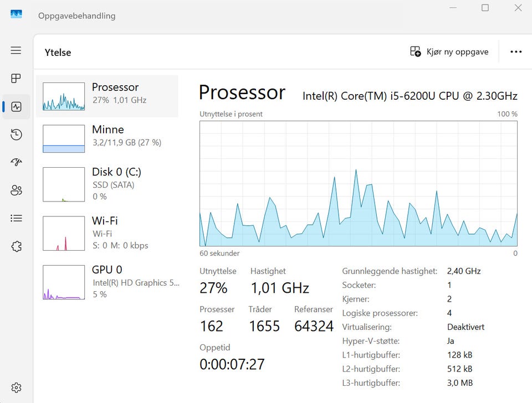Click the S: 0 M: 0 kbps Wi-Fi text
The height and width of the screenshot is (403, 532).
(x=120, y=245)
